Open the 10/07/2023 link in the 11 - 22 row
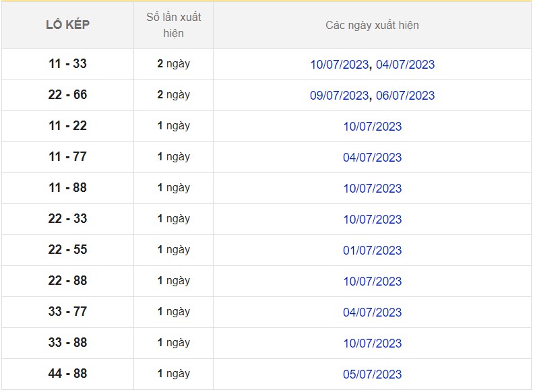The width and height of the screenshot is (533, 392). pyautogui.click(x=372, y=127)
